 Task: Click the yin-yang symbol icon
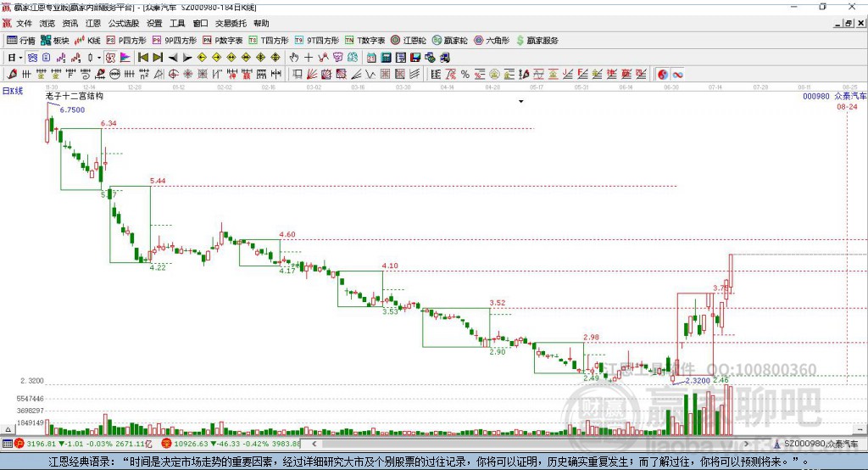point(663,75)
